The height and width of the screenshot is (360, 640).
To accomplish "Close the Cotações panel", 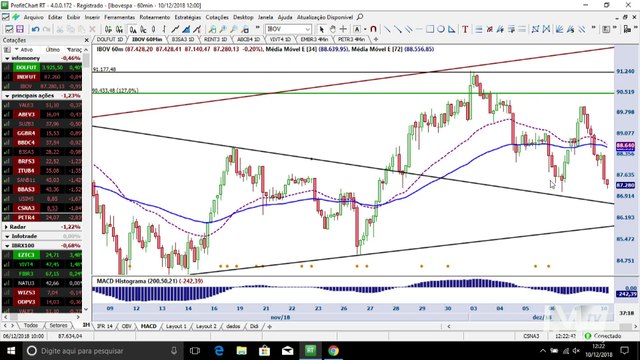I will click(x=87, y=40).
